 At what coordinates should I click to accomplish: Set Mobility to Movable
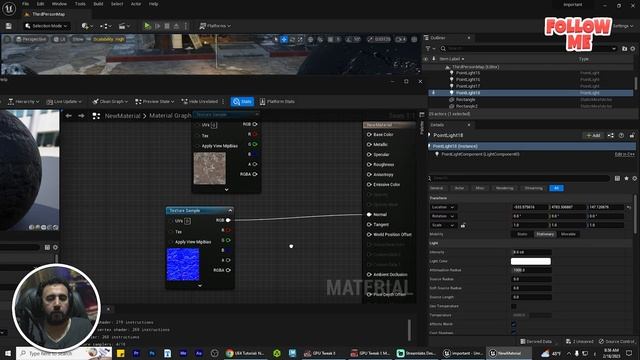568,234
